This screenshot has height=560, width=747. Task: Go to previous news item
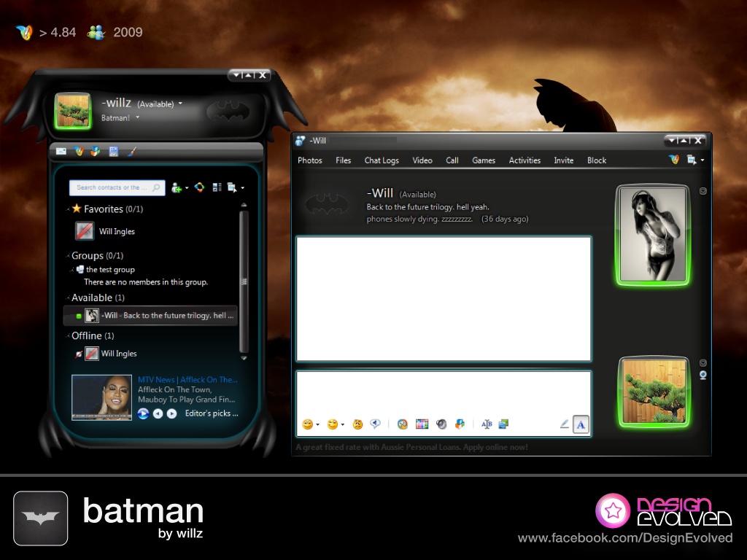pos(158,414)
